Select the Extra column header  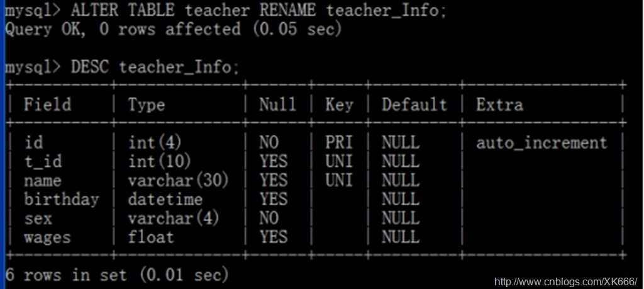(x=499, y=105)
